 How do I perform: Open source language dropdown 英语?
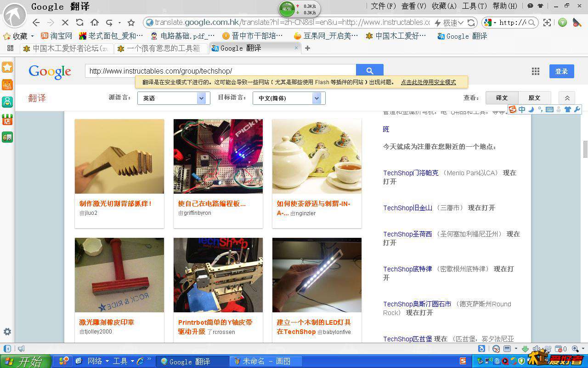point(174,98)
